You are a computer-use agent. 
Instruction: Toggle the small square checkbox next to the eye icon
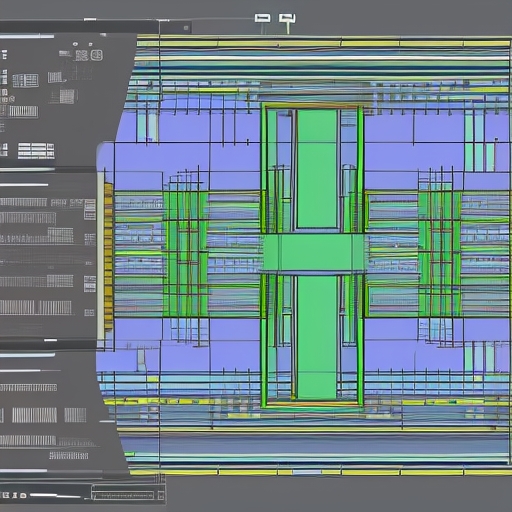(90, 44)
